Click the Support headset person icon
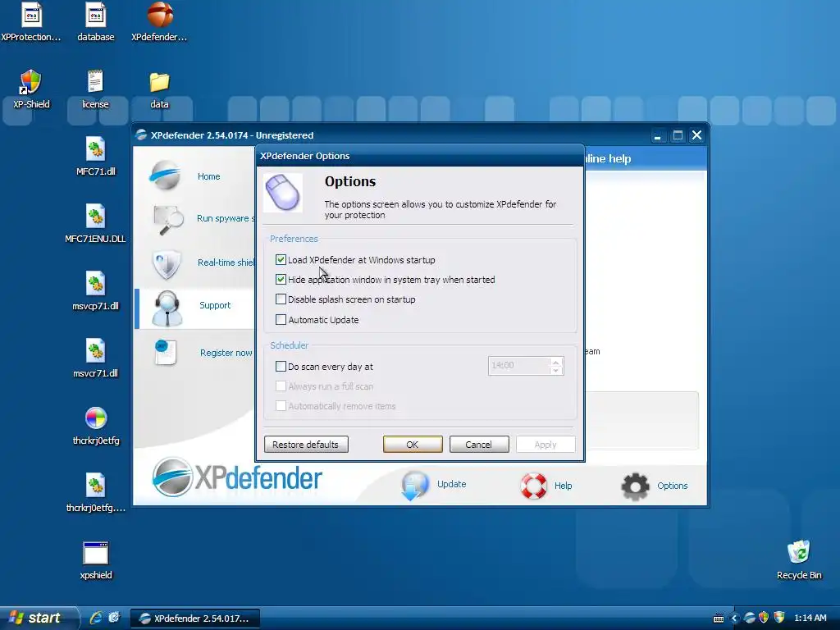 coord(167,308)
